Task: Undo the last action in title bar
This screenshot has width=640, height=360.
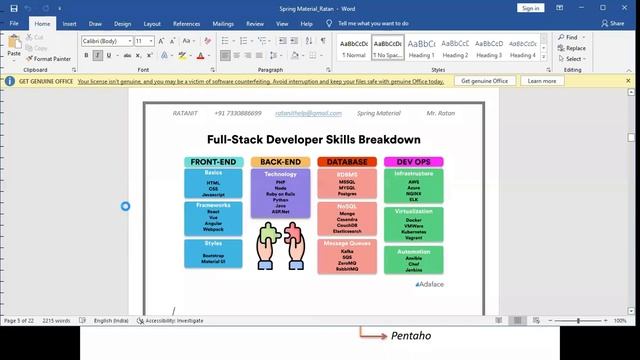Action: pyautogui.click(x=28, y=8)
